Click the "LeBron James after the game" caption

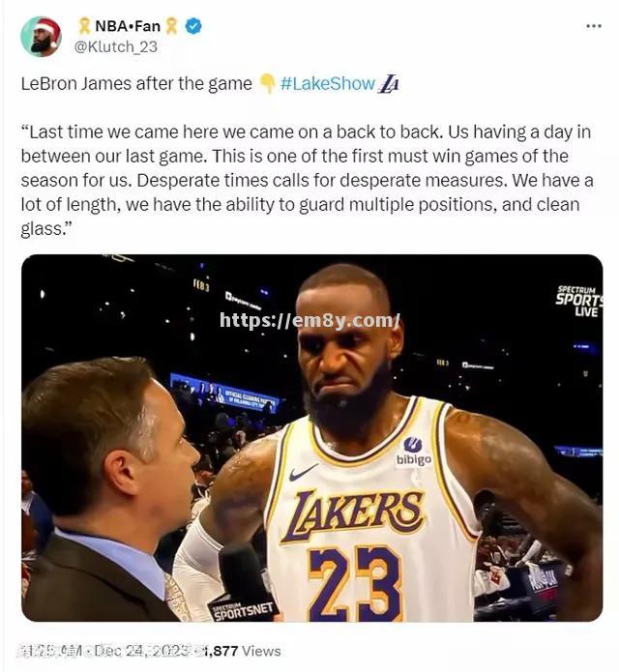(135, 84)
